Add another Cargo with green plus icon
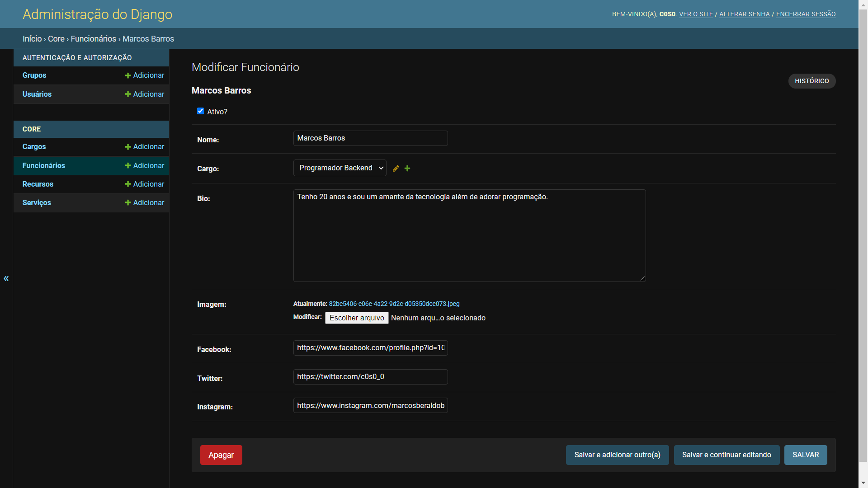Image resolution: width=868 pixels, height=488 pixels. click(407, 169)
